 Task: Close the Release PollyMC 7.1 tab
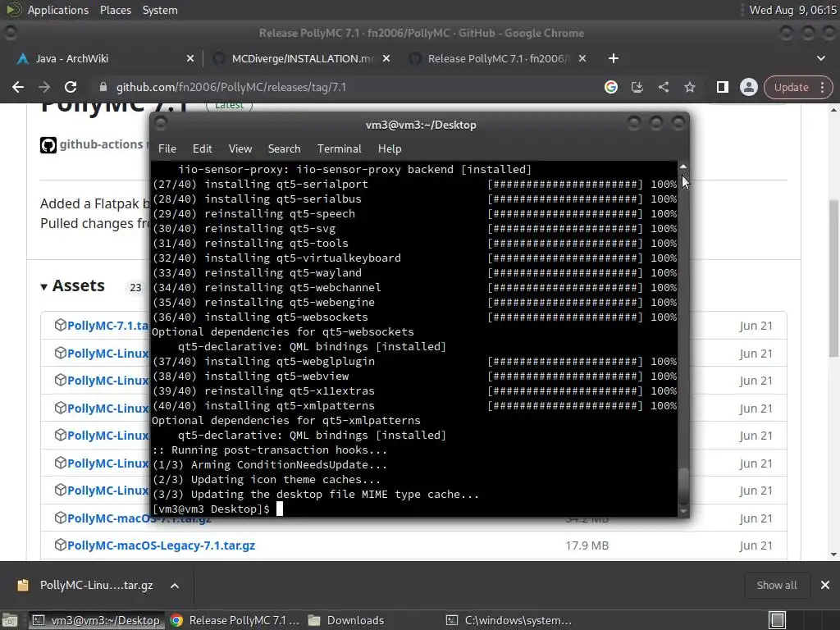(x=582, y=58)
